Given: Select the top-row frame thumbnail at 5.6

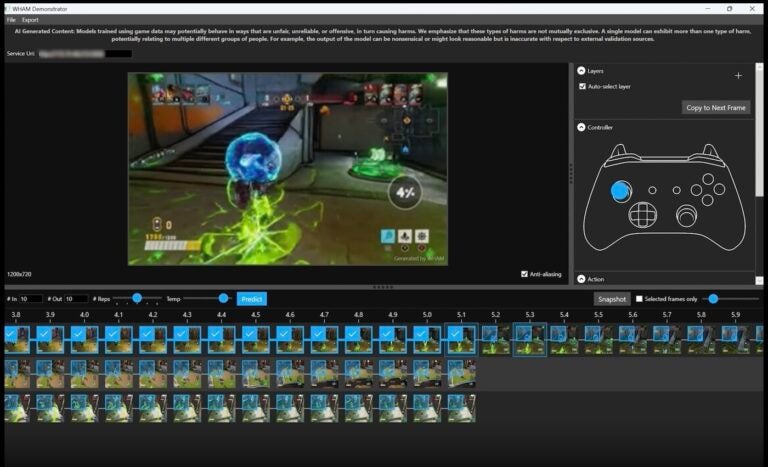Looking at the screenshot, I should [632, 340].
